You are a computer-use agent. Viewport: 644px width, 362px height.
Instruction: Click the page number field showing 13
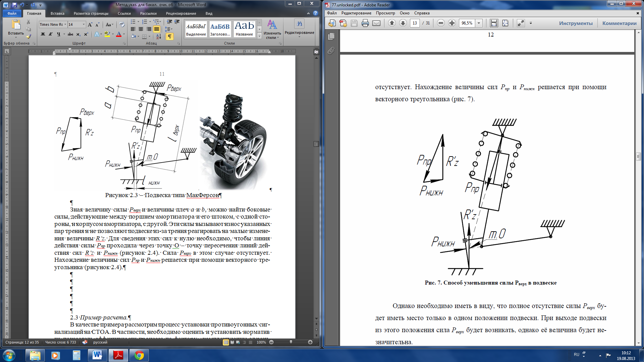point(415,23)
